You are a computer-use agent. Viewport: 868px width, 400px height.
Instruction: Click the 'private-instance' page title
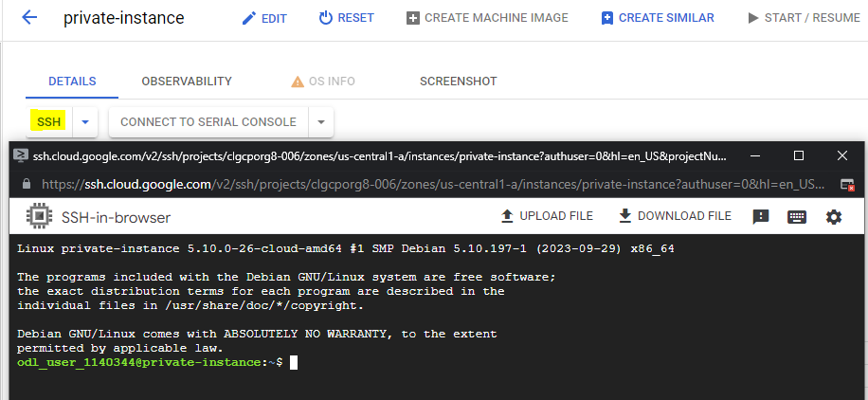(x=124, y=18)
